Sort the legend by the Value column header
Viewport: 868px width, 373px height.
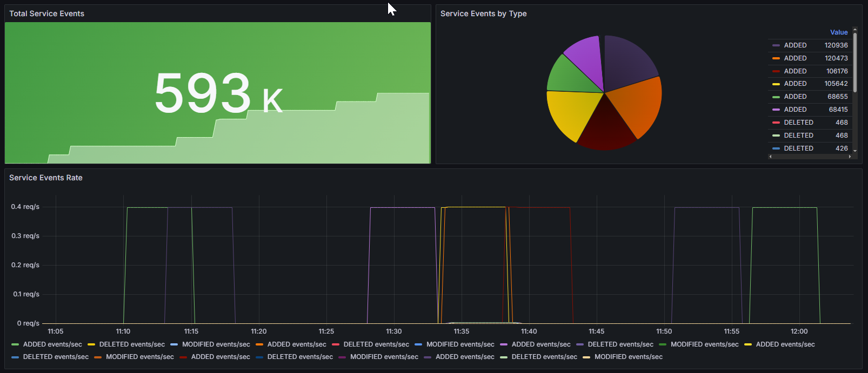(x=839, y=32)
